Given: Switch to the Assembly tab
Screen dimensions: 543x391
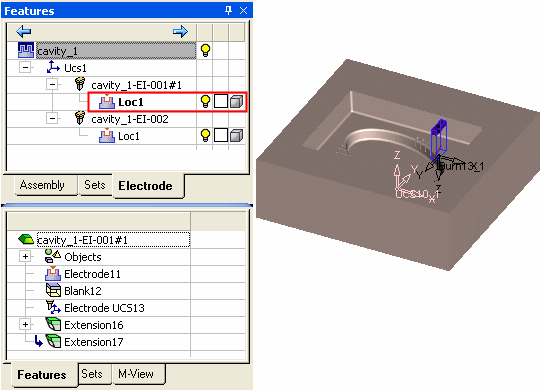Looking at the screenshot, I should click(x=42, y=185).
